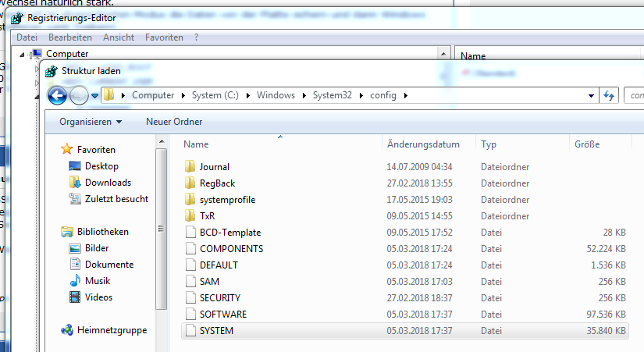
Task: Click the search input field
Action: (x=634, y=96)
